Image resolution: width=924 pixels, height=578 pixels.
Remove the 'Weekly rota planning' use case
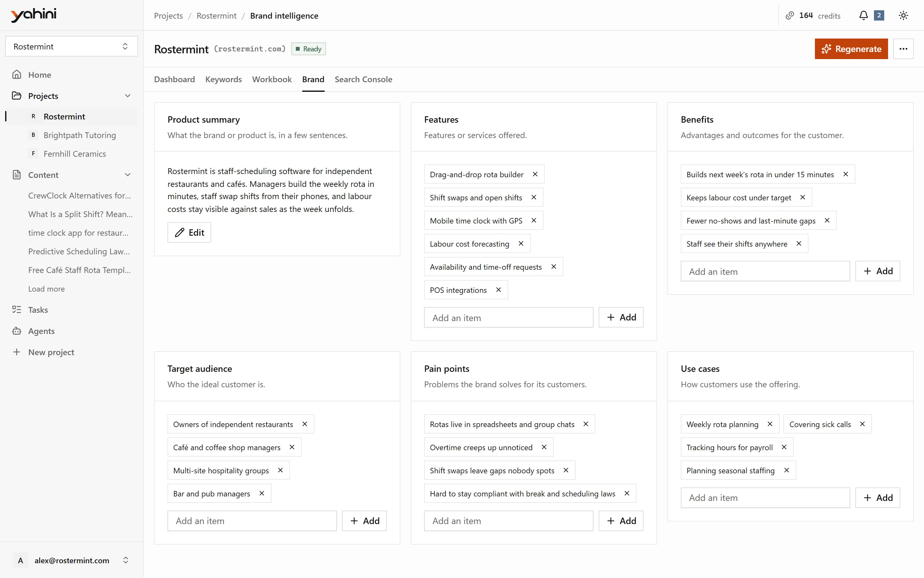coord(770,424)
